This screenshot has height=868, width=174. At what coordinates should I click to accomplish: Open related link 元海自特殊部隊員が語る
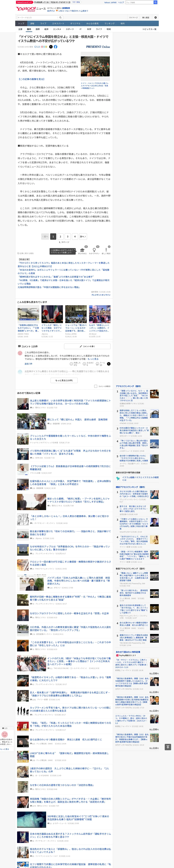49,287
